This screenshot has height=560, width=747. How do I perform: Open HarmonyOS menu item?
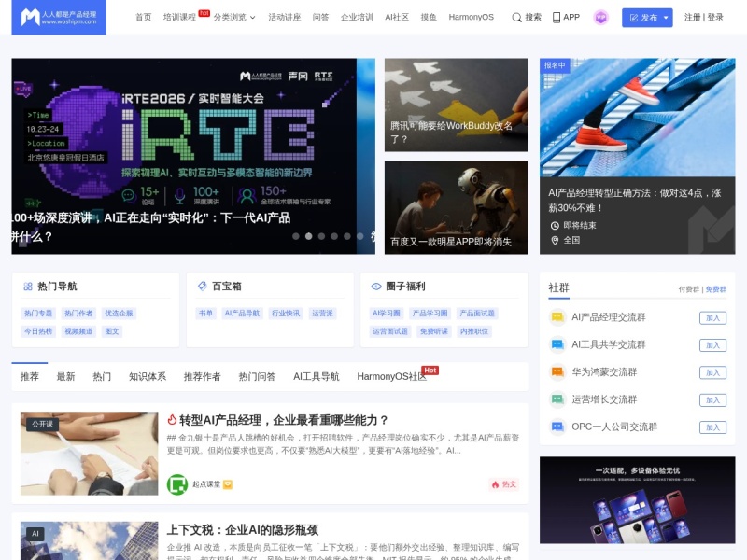point(472,17)
